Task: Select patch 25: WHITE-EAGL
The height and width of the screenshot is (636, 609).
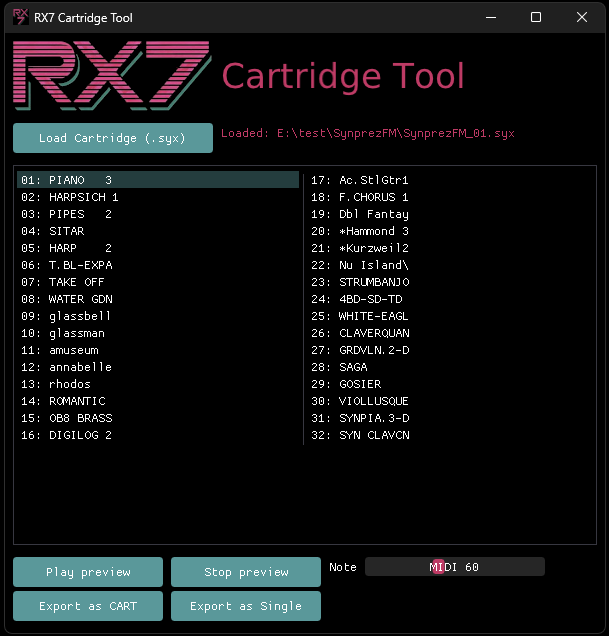Action: tap(450, 316)
